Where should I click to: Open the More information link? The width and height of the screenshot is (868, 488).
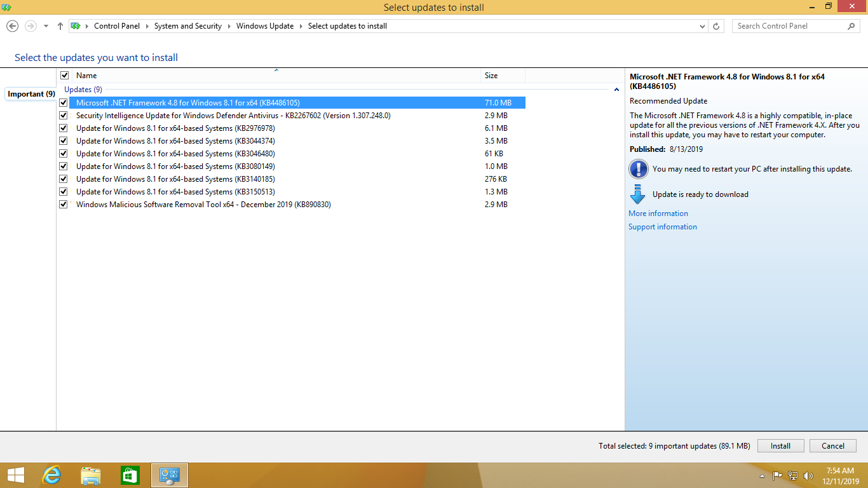pos(658,213)
